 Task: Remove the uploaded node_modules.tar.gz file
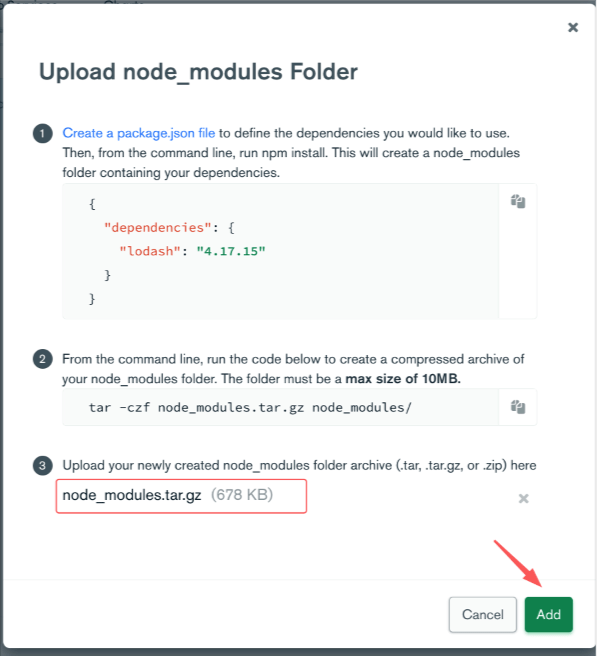point(523,498)
